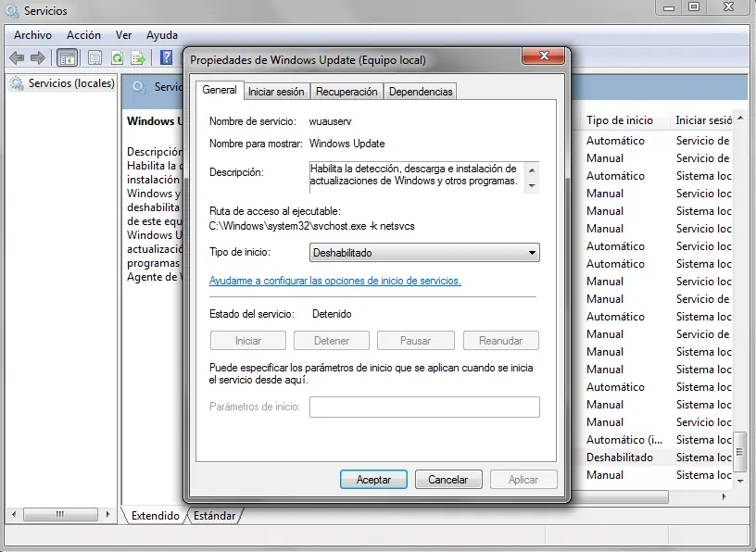Select Servicios (locales) in the tree

(x=70, y=83)
